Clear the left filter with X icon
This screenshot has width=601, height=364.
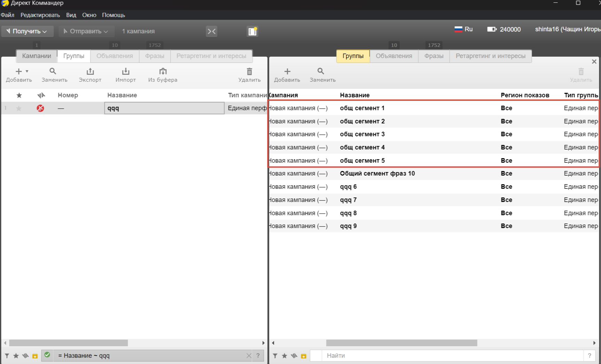249,356
